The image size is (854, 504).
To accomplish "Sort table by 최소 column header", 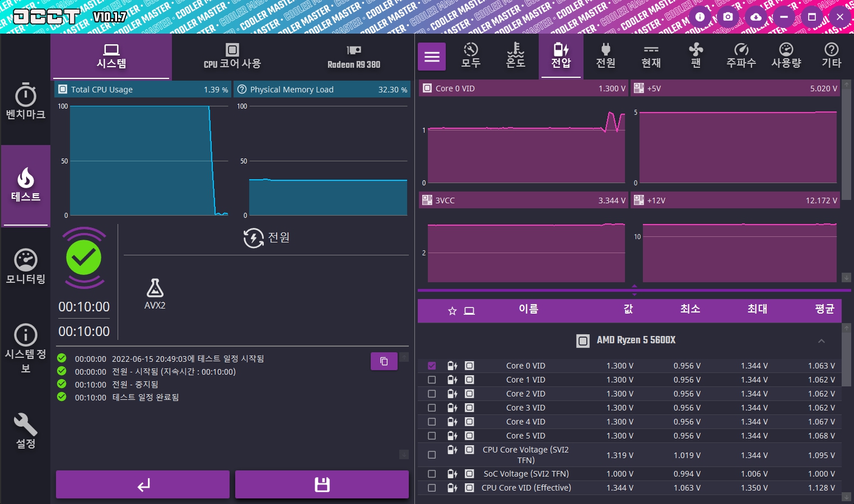I will point(690,309).
